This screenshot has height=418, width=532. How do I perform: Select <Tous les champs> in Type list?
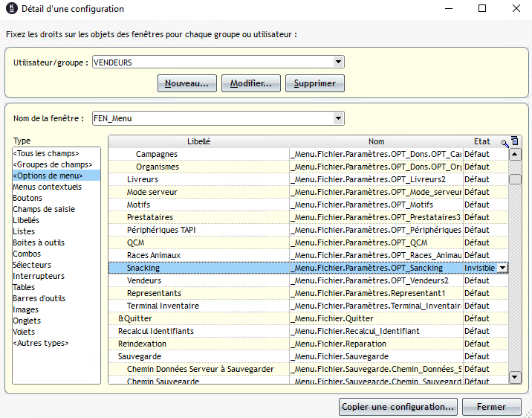click(x=46, y=153)
